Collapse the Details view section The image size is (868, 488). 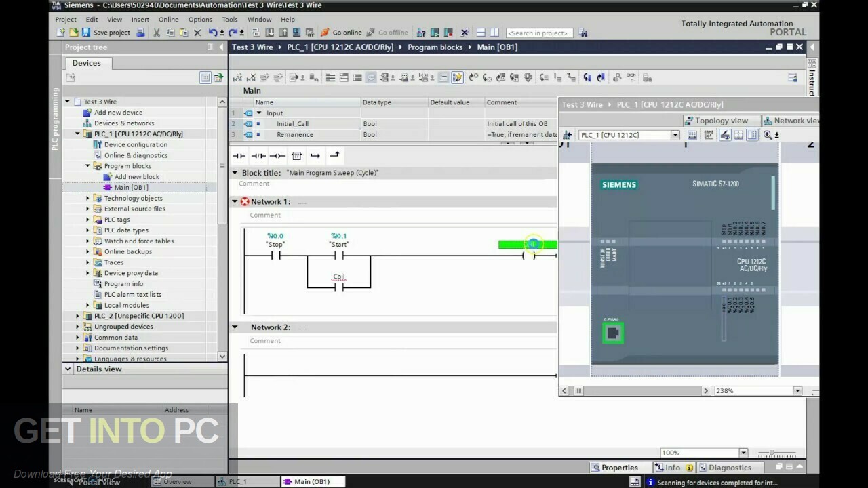tap(68, 369)
